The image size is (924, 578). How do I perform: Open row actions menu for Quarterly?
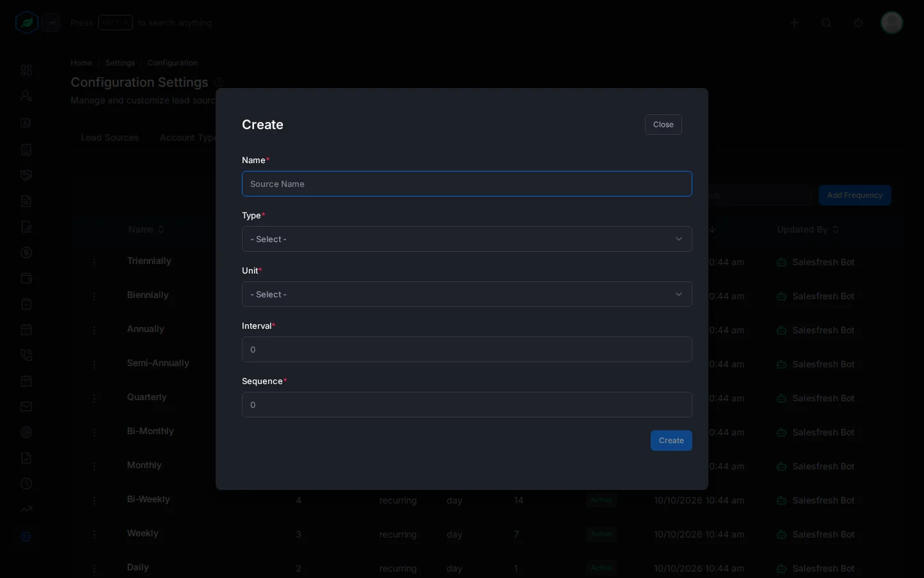pos(94,398)
